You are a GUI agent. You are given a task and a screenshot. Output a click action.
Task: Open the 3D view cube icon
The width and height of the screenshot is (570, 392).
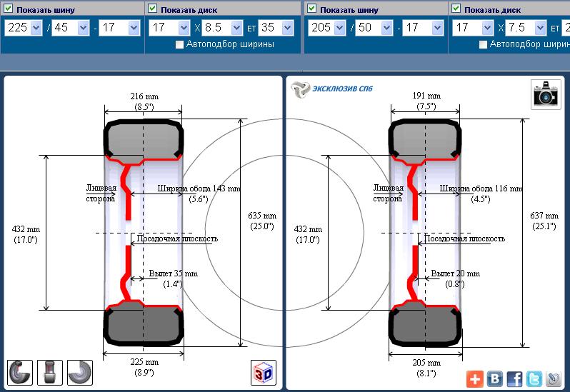coord(264,373)
